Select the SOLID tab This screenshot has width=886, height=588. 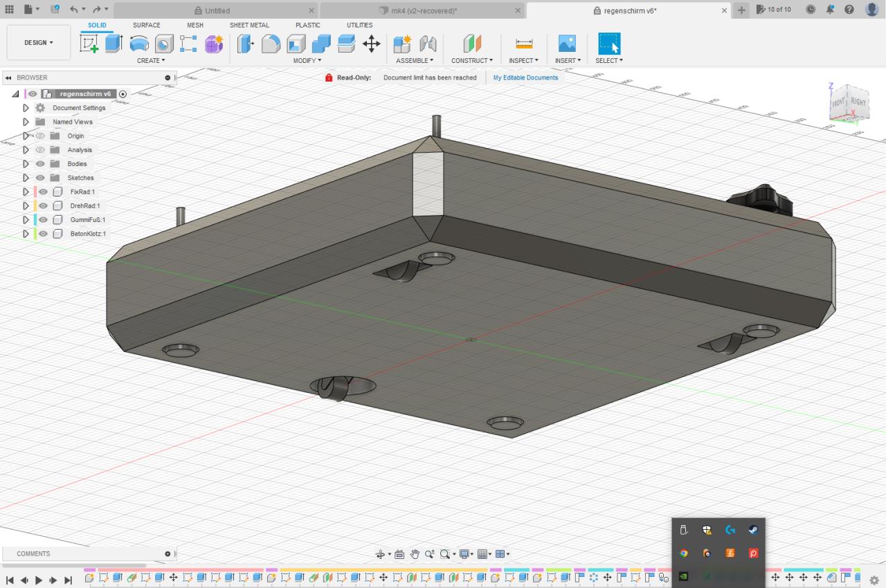tap(98, 25)
